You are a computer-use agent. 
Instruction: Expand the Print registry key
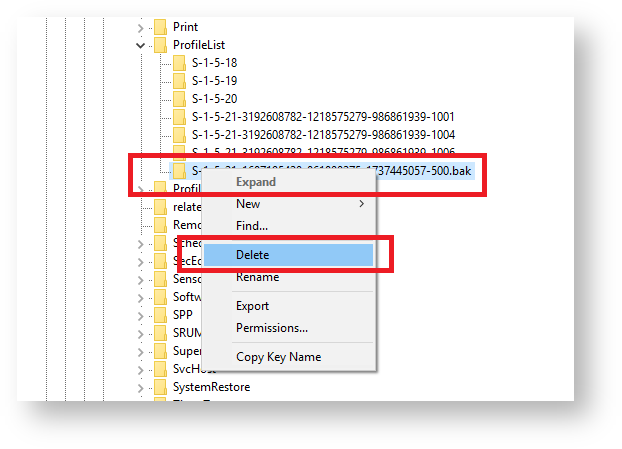pyautogui.click(x=140, y=28)
